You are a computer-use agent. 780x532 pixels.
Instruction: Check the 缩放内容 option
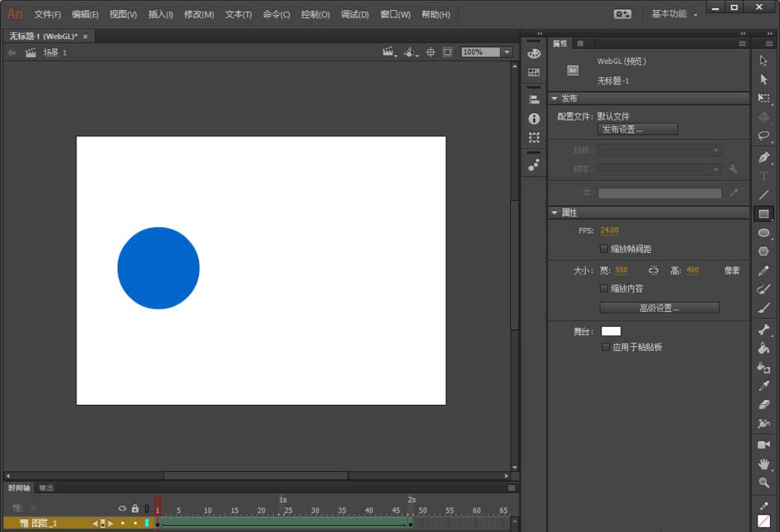[x=604, y=289]
